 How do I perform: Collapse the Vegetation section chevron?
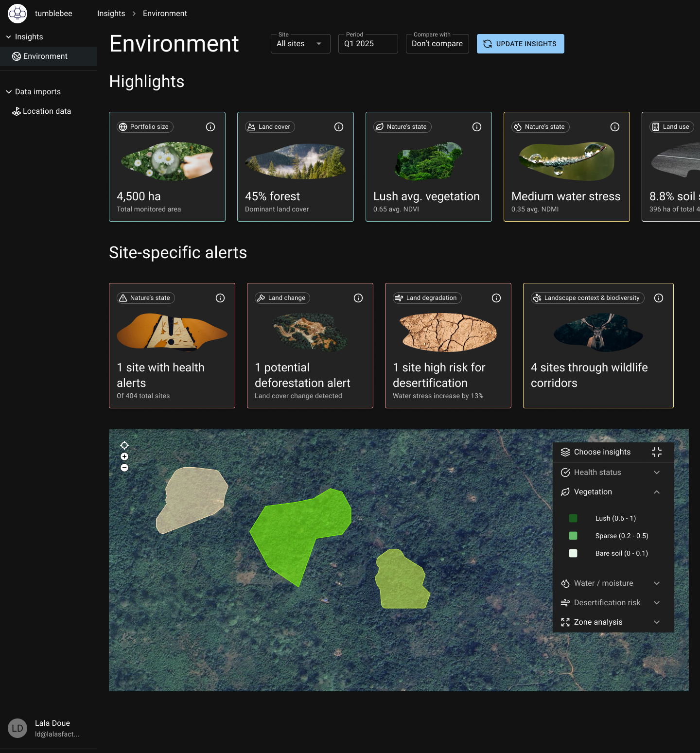tap(657, 492)
